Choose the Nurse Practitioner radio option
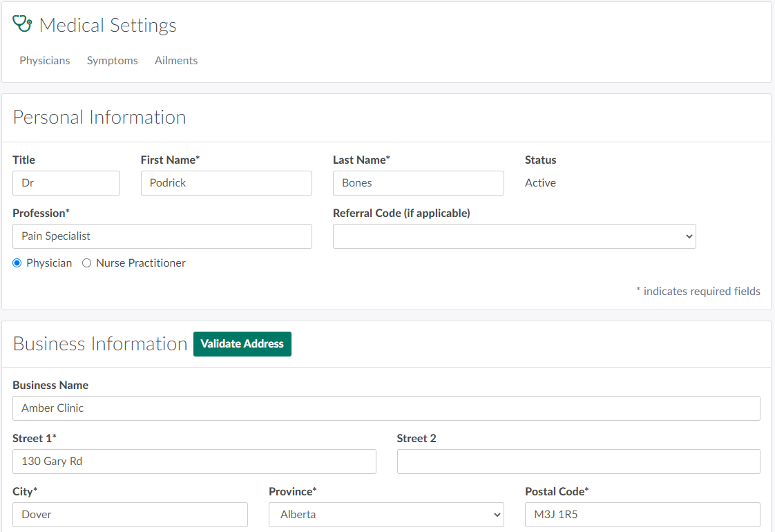 [87, 263]
